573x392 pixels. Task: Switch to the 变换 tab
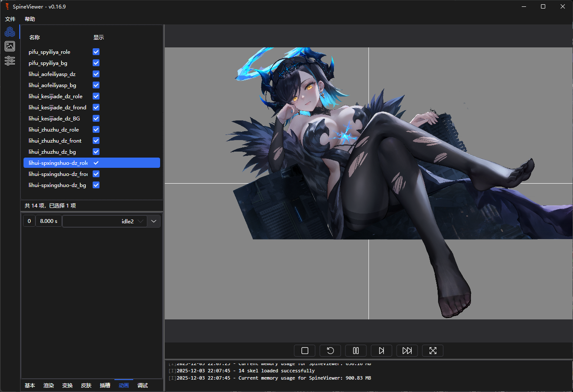tap(67, 385)
